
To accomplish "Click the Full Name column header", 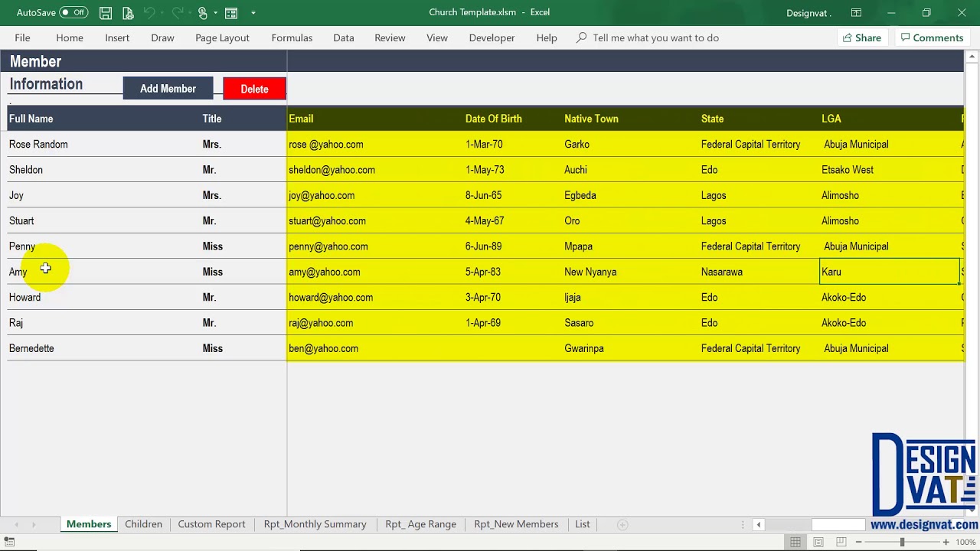I will click(31, 119).
